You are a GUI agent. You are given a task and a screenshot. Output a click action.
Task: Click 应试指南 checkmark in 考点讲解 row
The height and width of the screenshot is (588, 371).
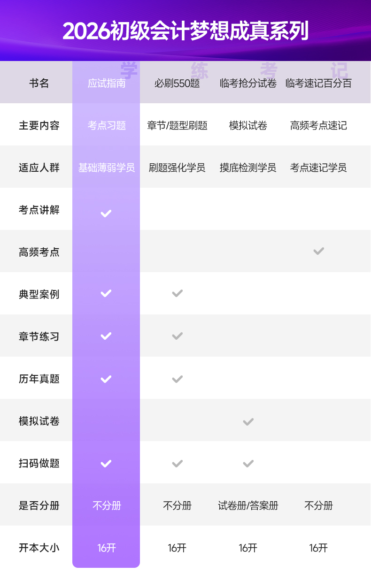tap(106, 214)
